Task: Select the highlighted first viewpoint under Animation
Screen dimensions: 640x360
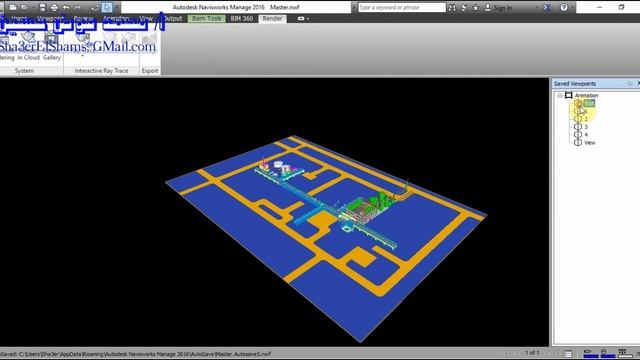Action: (x=589, y=103)
